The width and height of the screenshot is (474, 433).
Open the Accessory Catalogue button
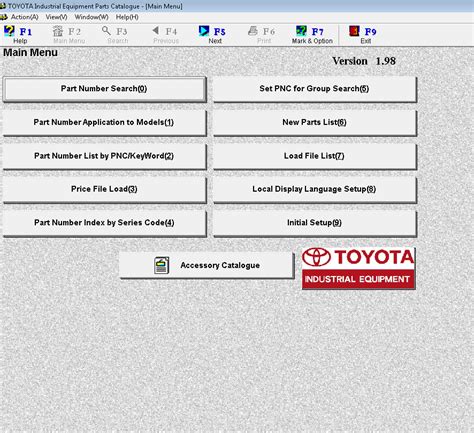pos(207,265)
